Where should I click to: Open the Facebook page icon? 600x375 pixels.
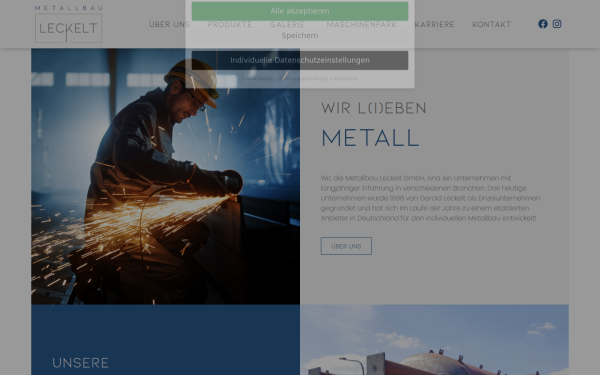click(x=543, y=24)
